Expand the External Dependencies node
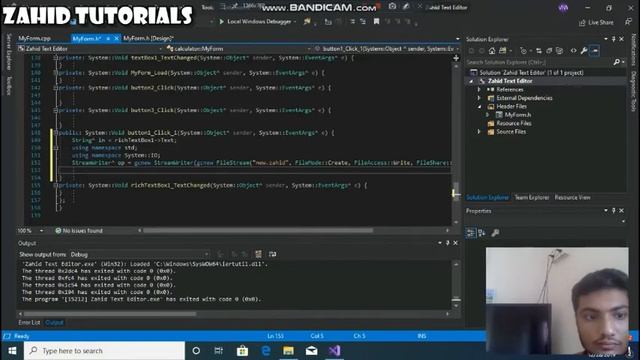This screenshot has width=640, height=360. click(479, 98)
